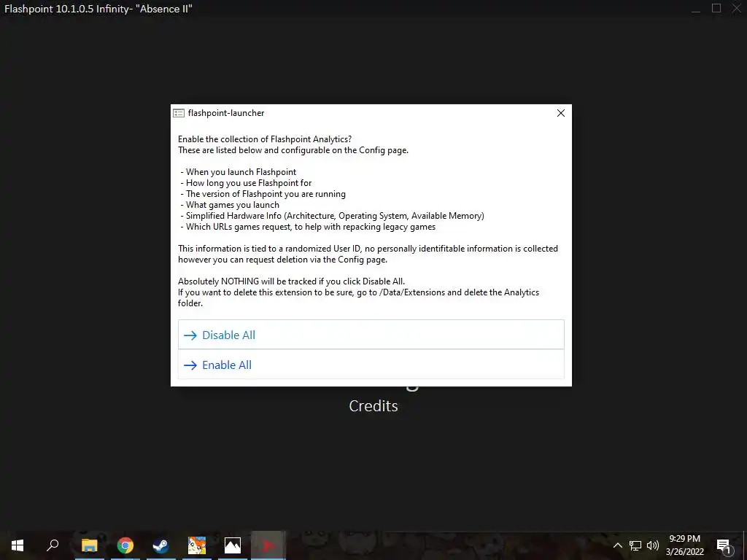Close the flashpoint-launcher dialog

tap(561, 113)
